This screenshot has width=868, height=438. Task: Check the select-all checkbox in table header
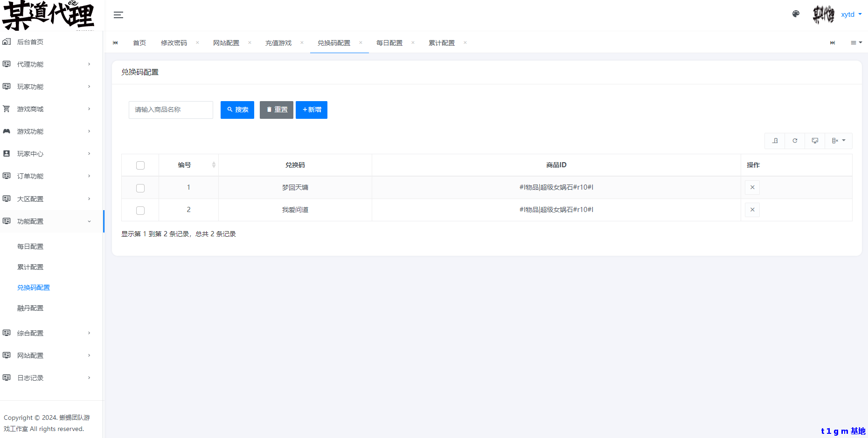coord(140,165)
